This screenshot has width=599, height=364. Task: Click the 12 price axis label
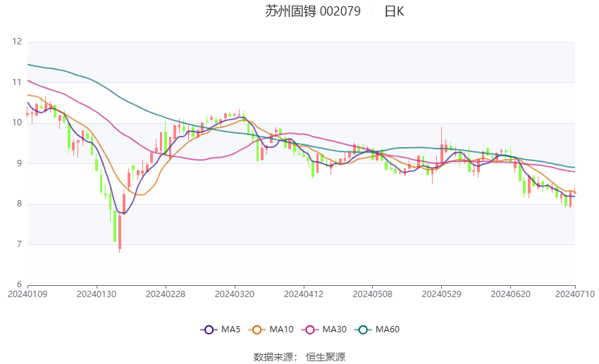[17, 42]
